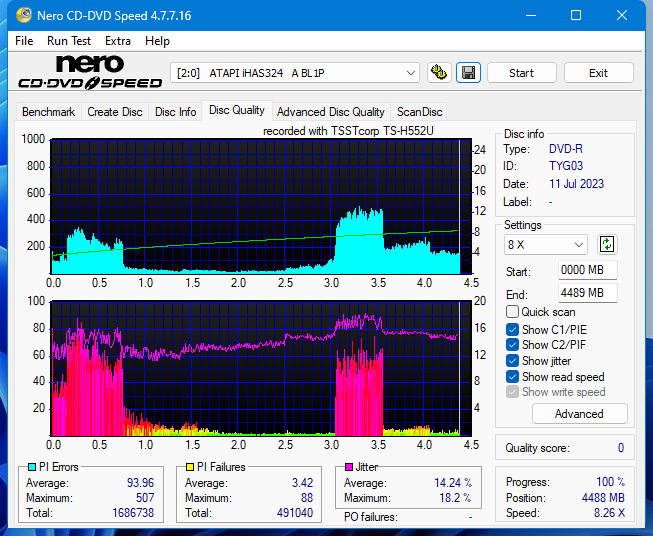Click the cyan PI Errors color swatch
Image resolution: width=653 pixels, height=536 pixels.
pos(32,467)
